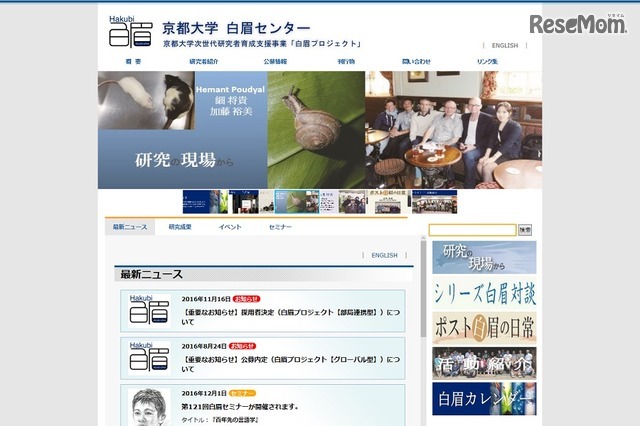Open the シリーズ白眉対談 sidebar banner

coord(484,293)
